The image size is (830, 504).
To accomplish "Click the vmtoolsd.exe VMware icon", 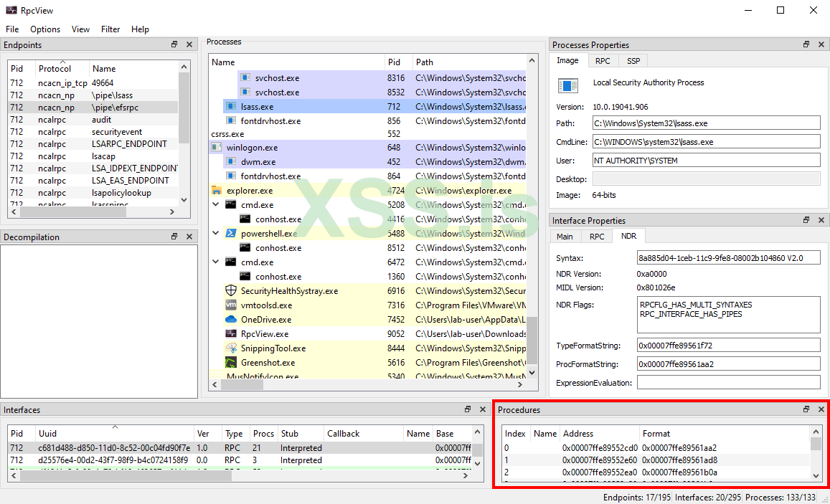I will coord(231,305).
